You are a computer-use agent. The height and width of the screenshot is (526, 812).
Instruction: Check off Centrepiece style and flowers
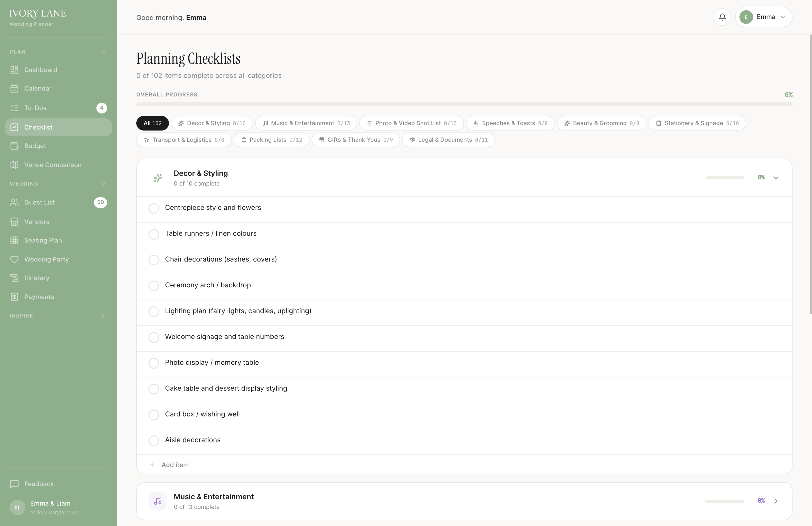[x=154, y=208]
